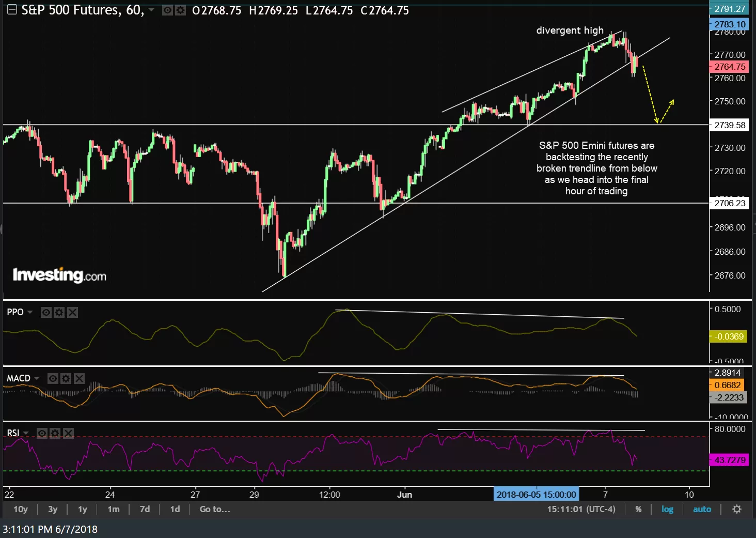Click the 27 date label on time axis

coord(195,495)
